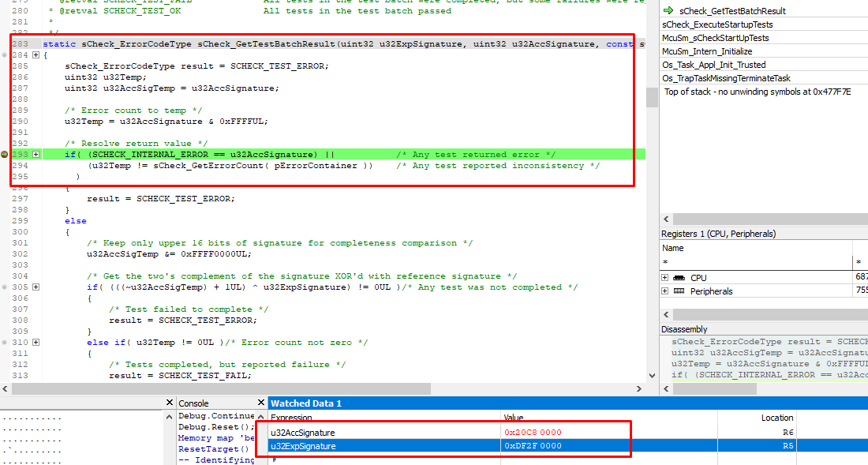Select Os_TrapTaskMissingTerminateTask stack frame
868x465 pixels.
pyautogui.click(x=726, y=78)
